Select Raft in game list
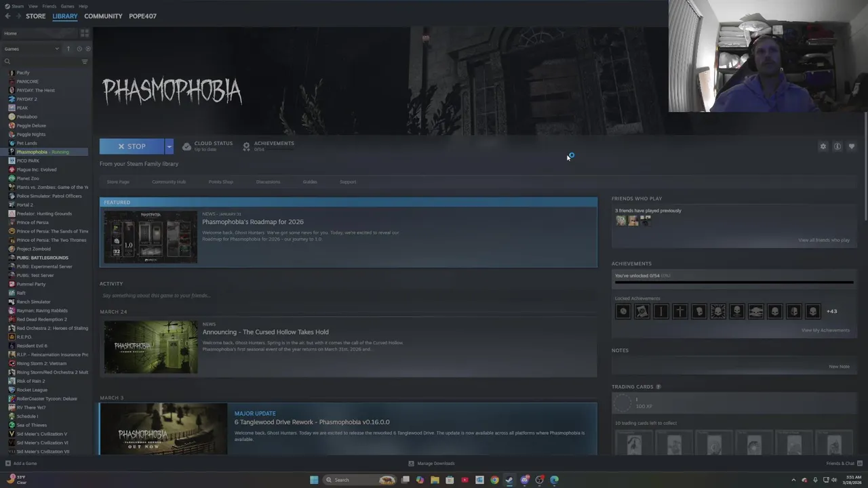Screen dimensions: 868x488 click(20, 293)
